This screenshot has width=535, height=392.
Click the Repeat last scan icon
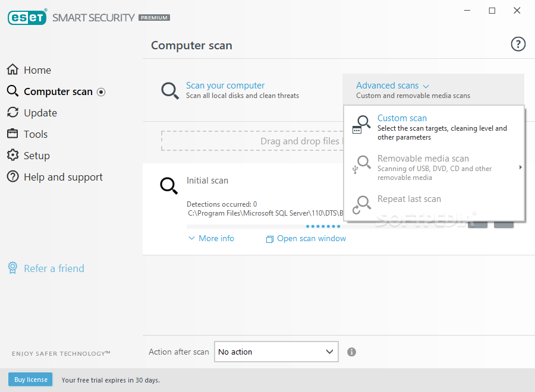(361, 205)
